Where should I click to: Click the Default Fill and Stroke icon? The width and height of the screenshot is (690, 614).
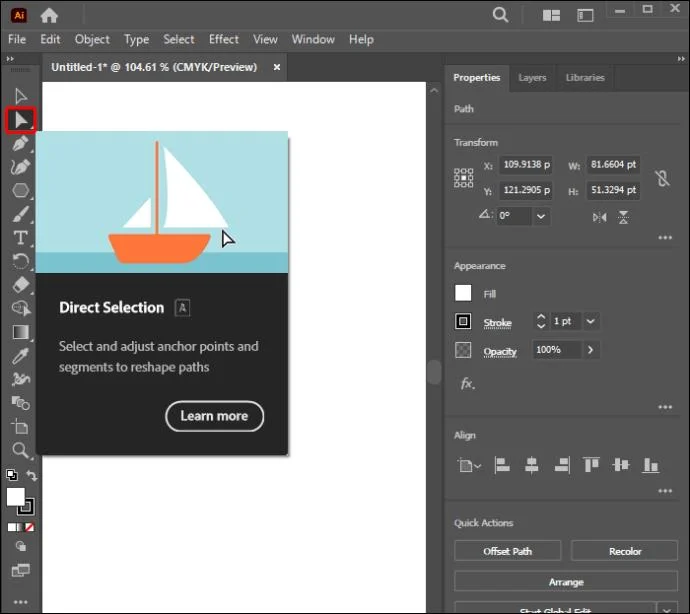[12, 475]
